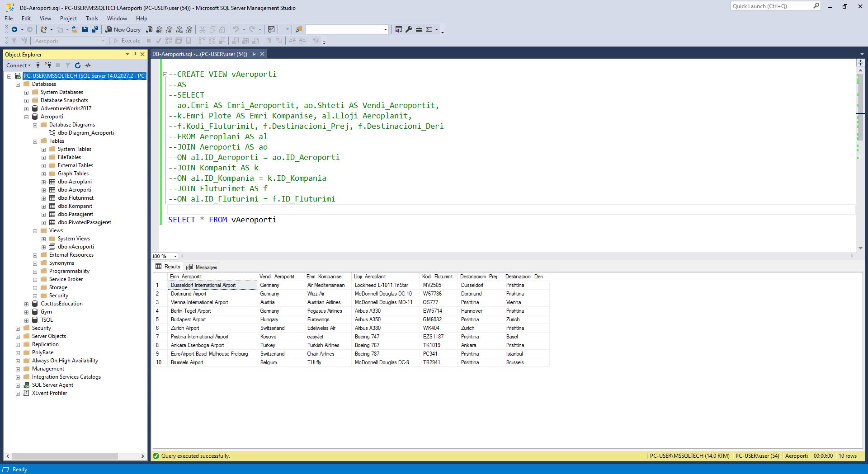
Task: Open the Connect dropdown in Object Explorer
Action: 19,65
